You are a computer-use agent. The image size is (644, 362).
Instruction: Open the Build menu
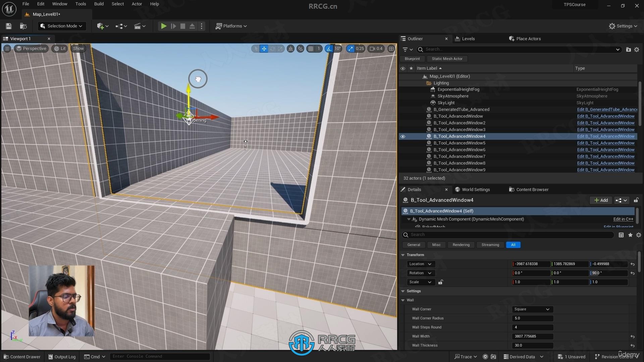[x=99, y=4]
